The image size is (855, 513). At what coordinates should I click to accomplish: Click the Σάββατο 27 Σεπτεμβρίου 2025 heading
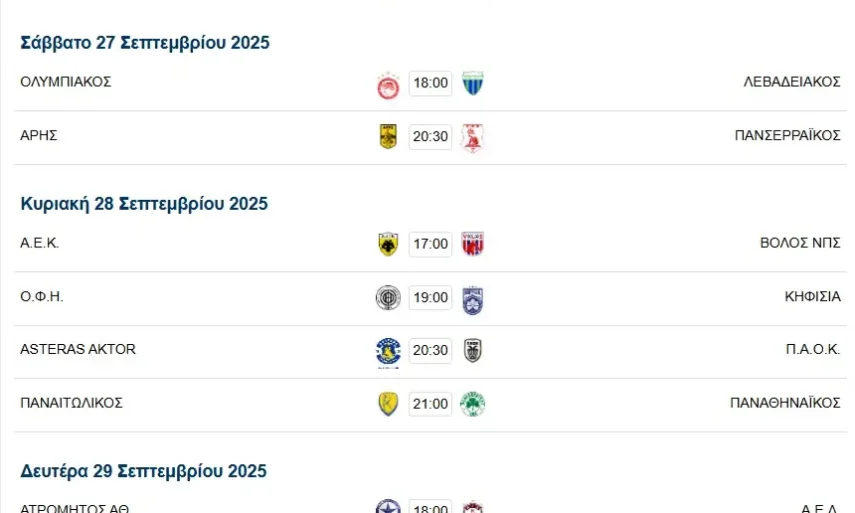[x=145, y=42]
